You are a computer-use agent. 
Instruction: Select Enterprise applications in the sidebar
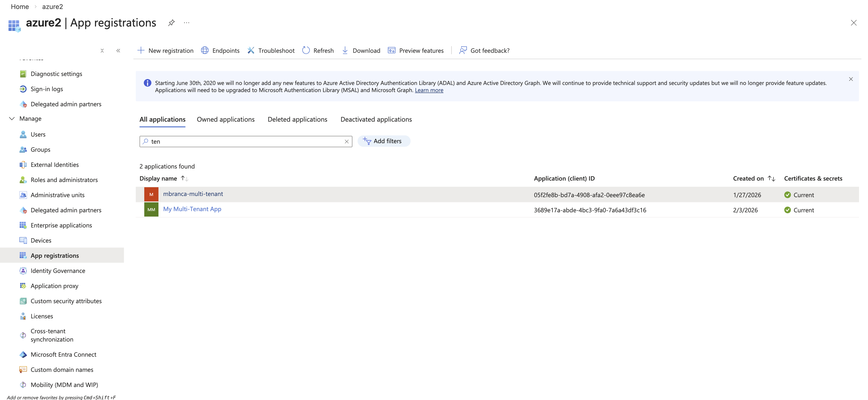coord(61,225)
